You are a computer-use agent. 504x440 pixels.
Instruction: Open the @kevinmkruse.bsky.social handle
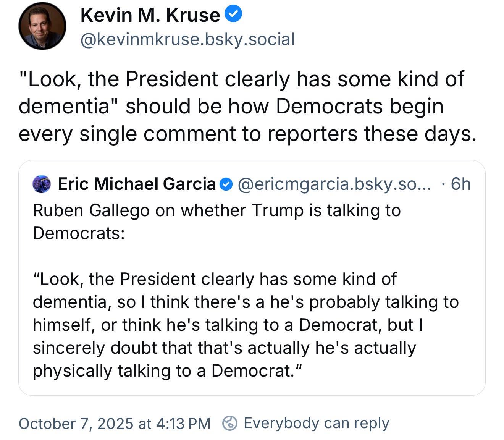[187, 39]
